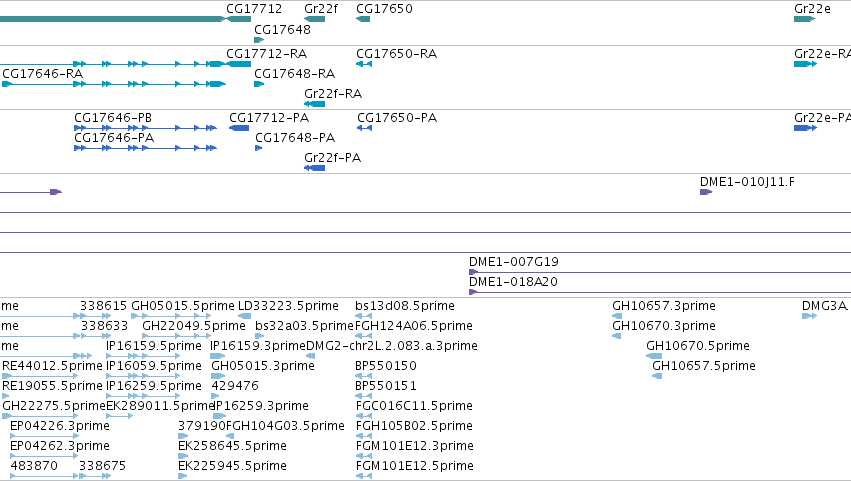Click the 429476 EST label
This screenshot has height=481, width=851.
coord(234,386)
